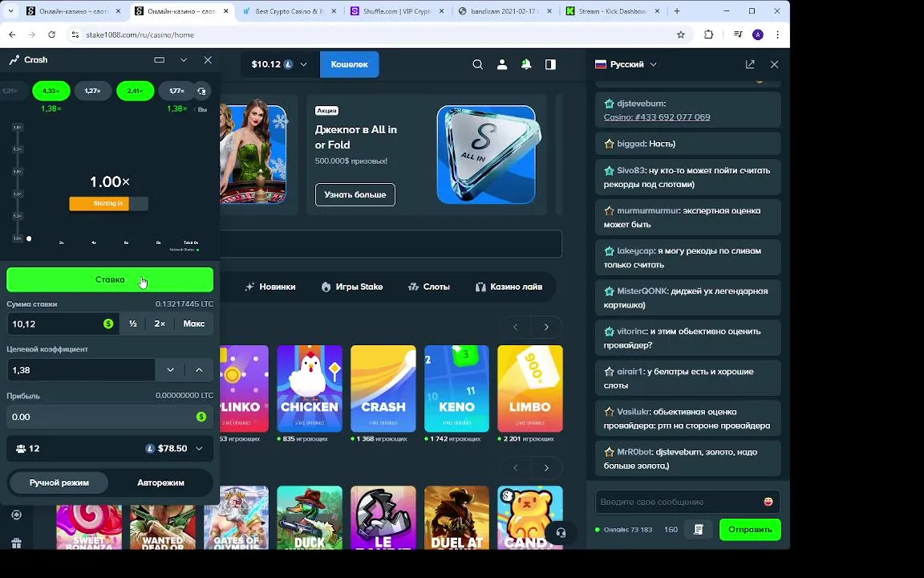The height and width of the screenshot is (578, 924).
Task: Open notifications bell icon
Action: click(526, 64)
